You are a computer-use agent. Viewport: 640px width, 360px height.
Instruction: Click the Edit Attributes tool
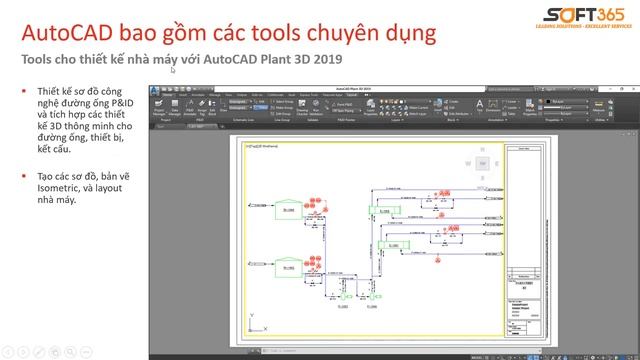coord(457,114)
